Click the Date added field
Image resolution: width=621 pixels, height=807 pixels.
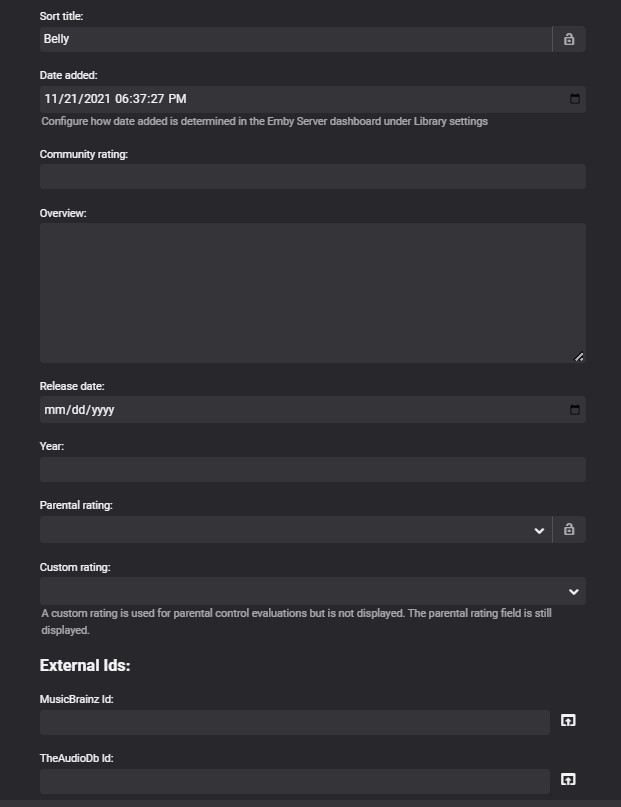(300, 99)
